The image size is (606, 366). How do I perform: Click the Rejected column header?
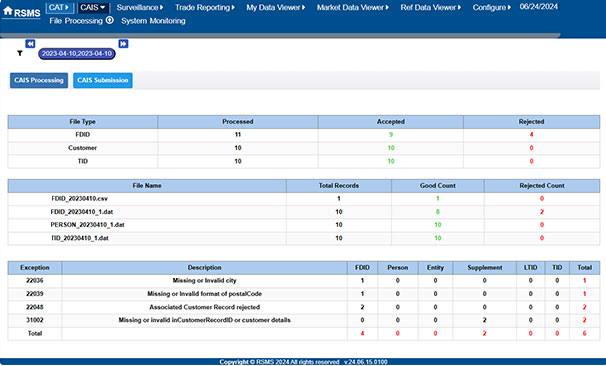coord(531,122)
